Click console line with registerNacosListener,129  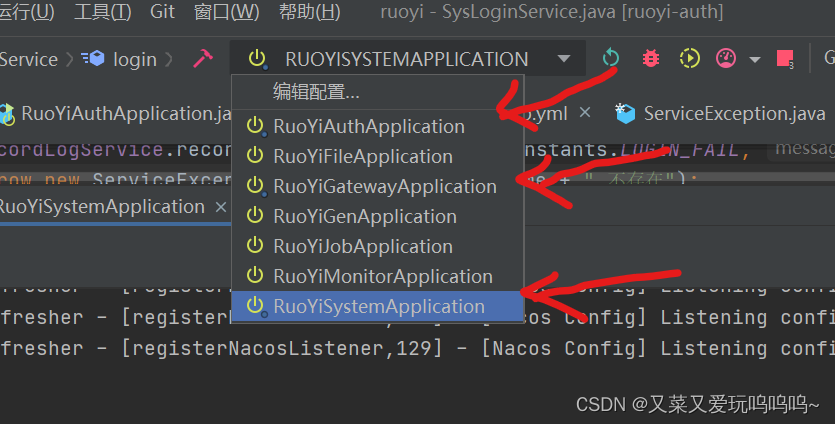[418, 348]
